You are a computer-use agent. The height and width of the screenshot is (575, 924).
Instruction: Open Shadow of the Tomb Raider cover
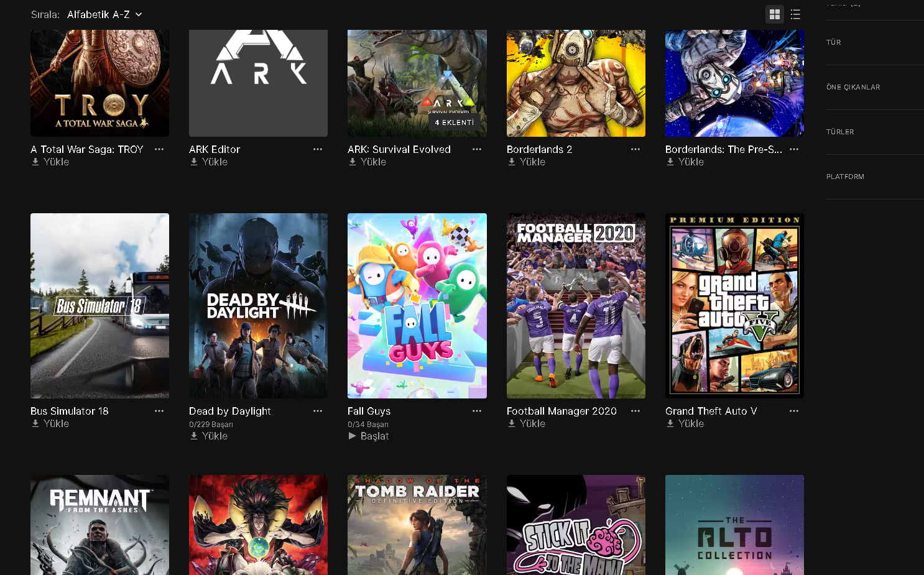[417, 525]
